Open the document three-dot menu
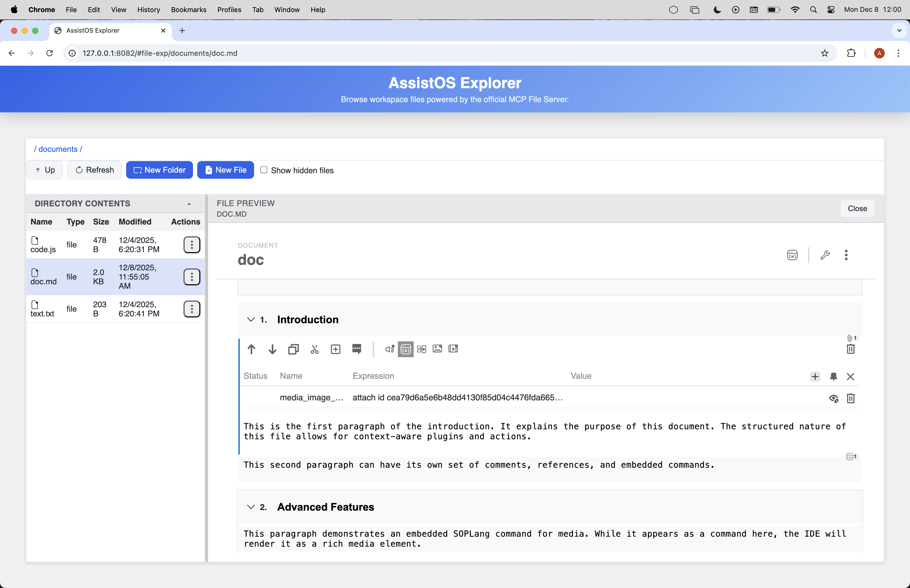Image resolution: width=910 pixels, height=588 pixels. tap(846, 255)
